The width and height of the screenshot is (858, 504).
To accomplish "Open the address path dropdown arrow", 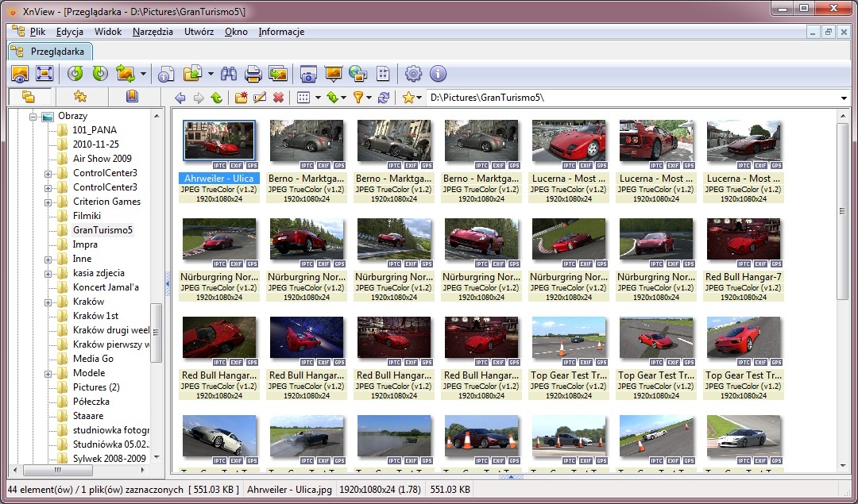I will coord(844,98).
